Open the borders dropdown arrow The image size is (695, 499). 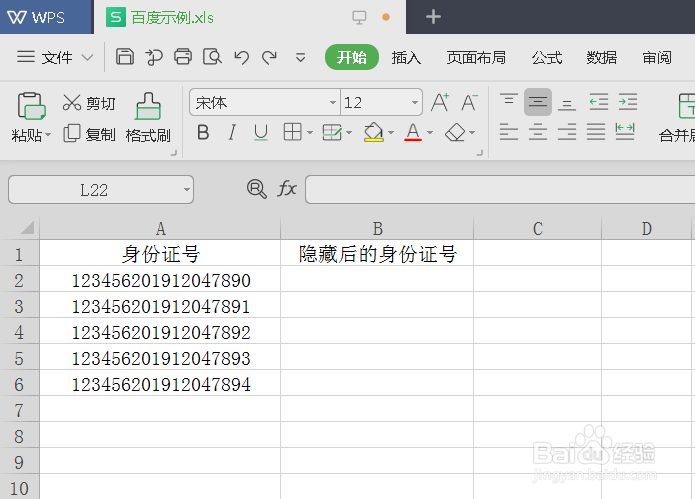[310, 132]
